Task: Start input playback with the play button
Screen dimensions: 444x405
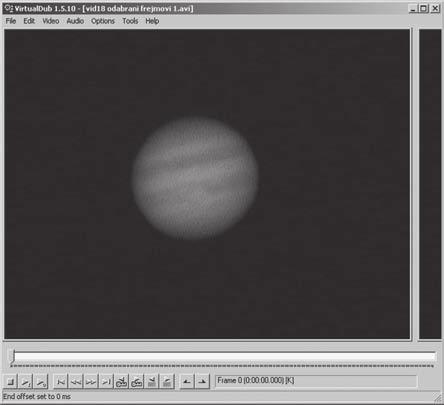Action: coord(26,381)
